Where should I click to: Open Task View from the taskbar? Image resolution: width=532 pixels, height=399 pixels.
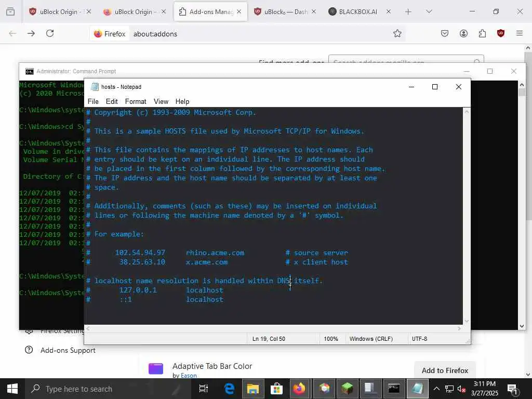pos(203,389)
